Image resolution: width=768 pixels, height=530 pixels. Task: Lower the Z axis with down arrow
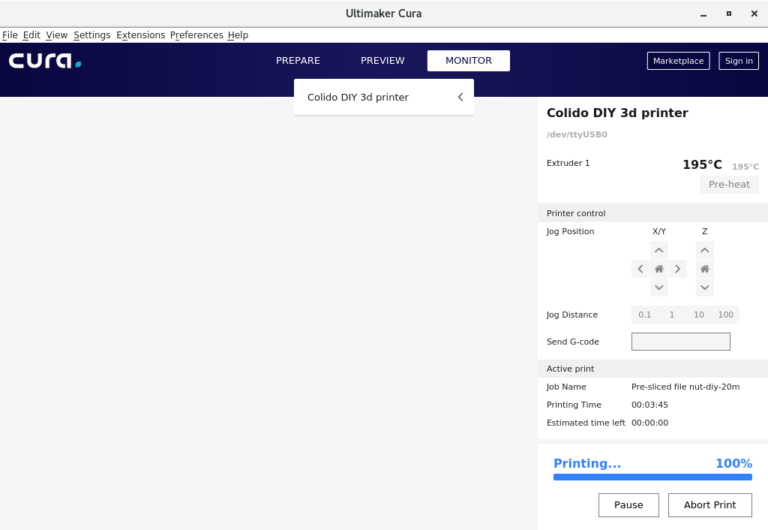point(705,287)
